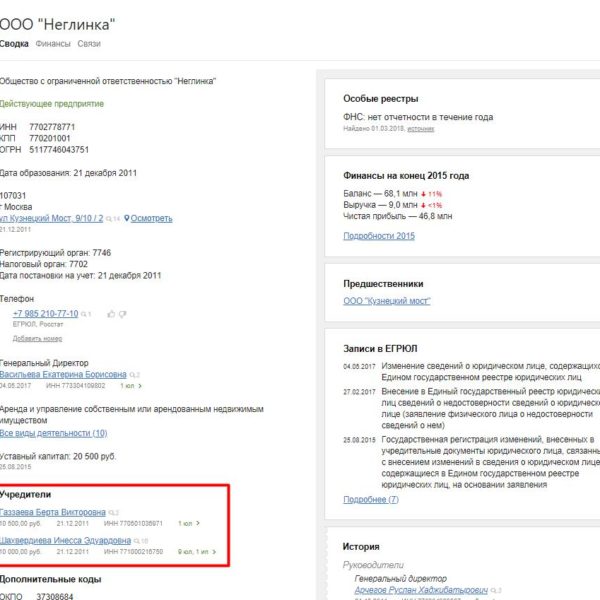Click search icon next to Газзаева Берта Викторовна

(111, 512)
